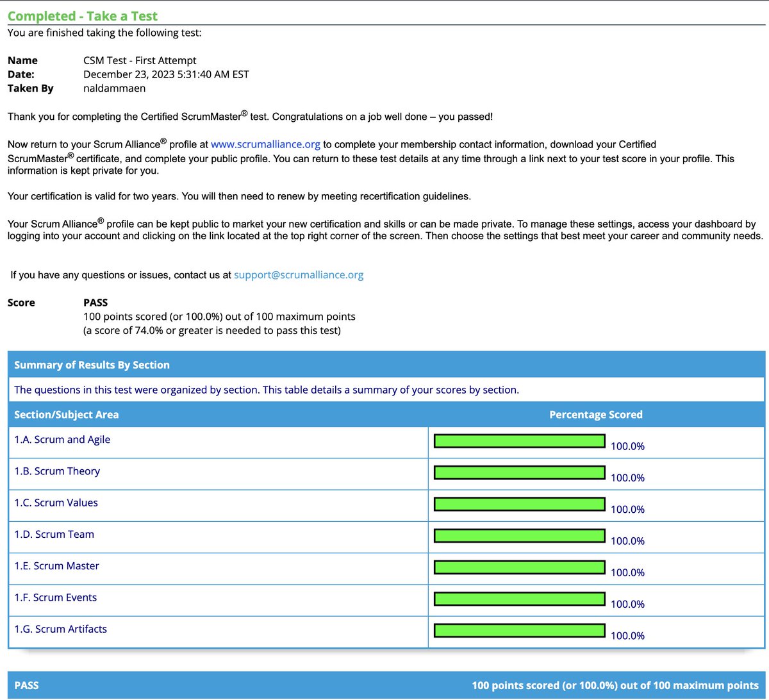Viewport: 769px width, 700px height.
Task: Click the bottom blue PASS banner label
Action: pos(26,685)
